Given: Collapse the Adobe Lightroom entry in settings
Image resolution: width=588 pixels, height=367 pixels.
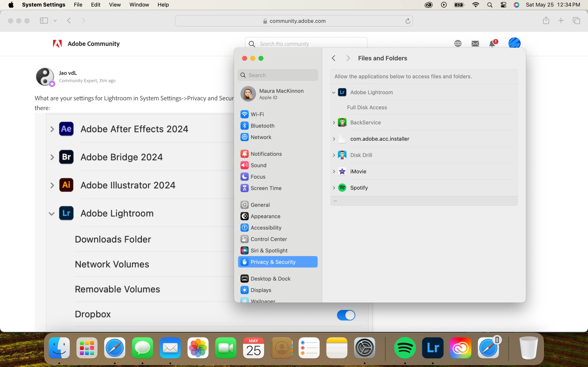Looking at the screenshot, I should pyautogui.click(x=334, y=93).
